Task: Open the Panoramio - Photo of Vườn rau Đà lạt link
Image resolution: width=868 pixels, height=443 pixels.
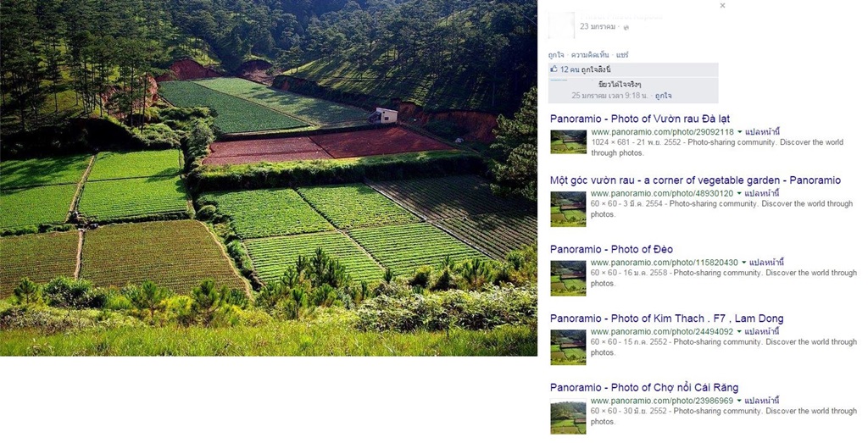Action: coord(640,119)
